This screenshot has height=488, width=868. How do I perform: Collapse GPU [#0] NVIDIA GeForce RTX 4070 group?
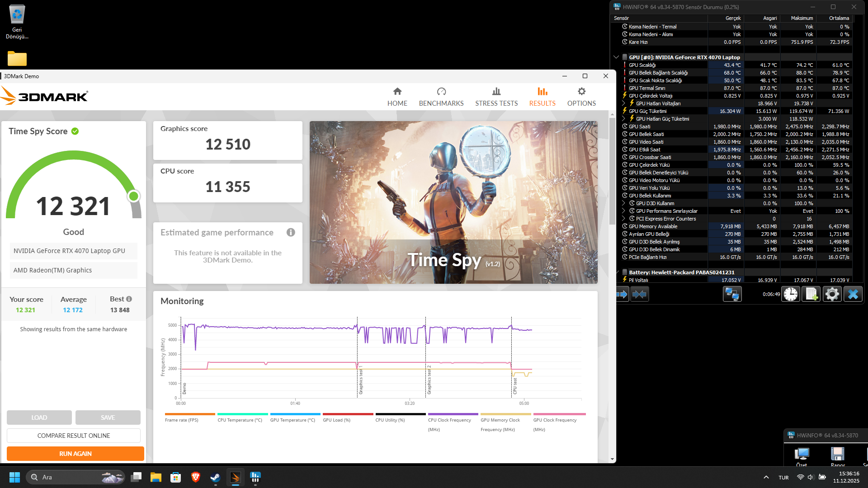coord(616,57)
